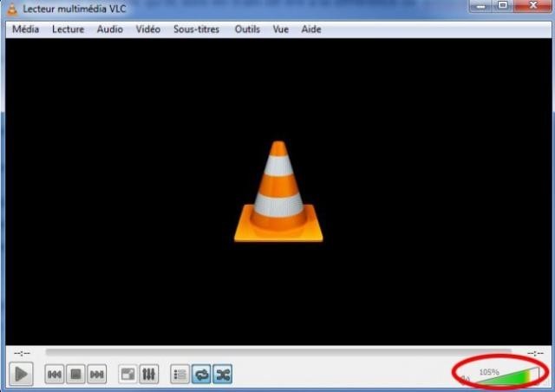This screenshot has height=392, width=555.
Task: Expand the Vidéo menu
Action: (147, 29)
